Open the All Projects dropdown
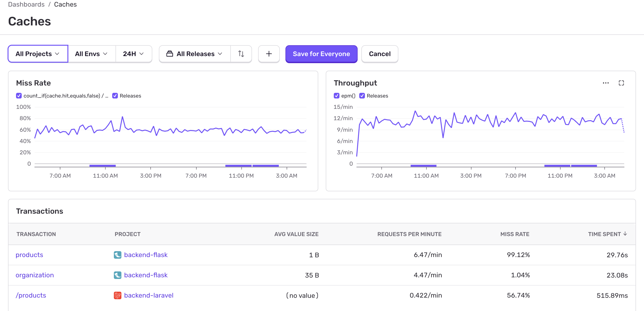This screenshot has width=644, height=311. coord(37,54)
